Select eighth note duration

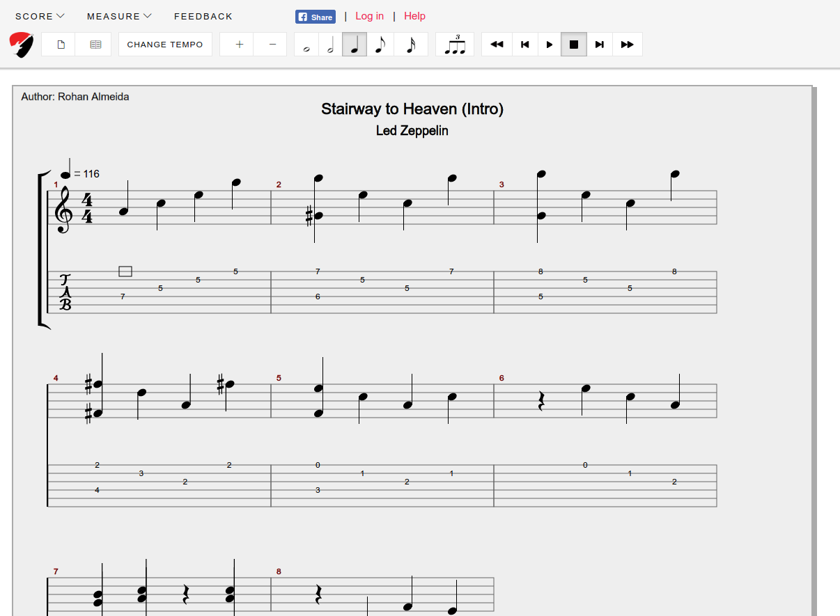pos(380,45)
